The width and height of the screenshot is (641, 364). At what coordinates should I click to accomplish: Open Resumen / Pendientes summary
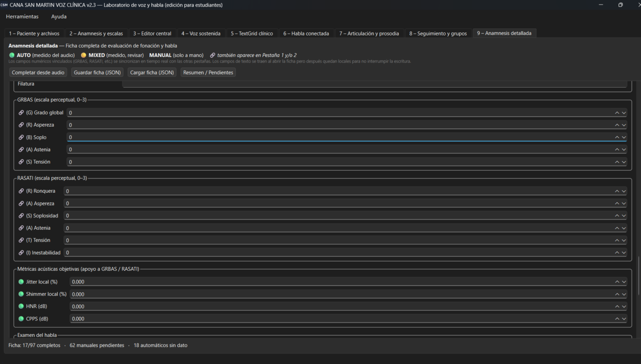[208, 72]
